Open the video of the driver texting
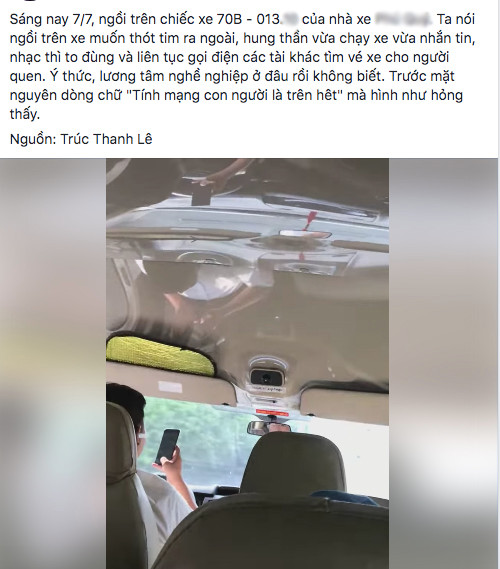 (x=247, y=363)
